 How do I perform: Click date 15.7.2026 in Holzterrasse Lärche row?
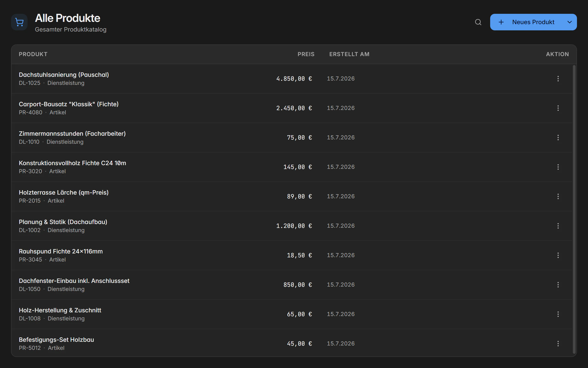[341, 196]
